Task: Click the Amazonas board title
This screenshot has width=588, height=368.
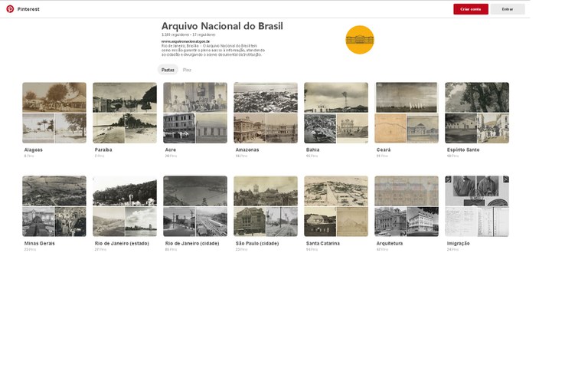Action: click(x=247, y=149)
